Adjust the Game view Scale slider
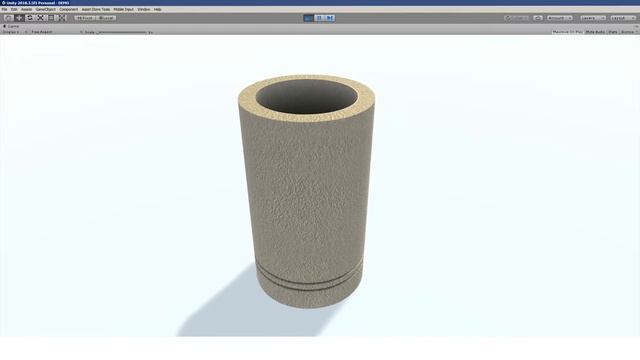The height and width of the screenshot is (360, 640). pyautogui.click(x=122, y=32)
